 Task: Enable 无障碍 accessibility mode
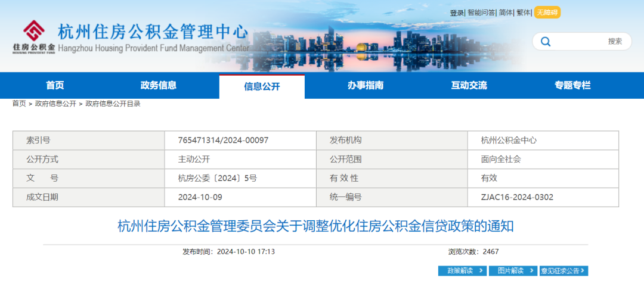tap(547, 13)
